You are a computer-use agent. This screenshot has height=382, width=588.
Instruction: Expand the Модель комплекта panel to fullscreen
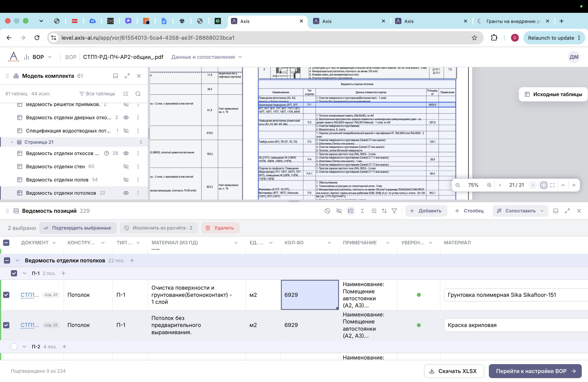pos(127,76)
